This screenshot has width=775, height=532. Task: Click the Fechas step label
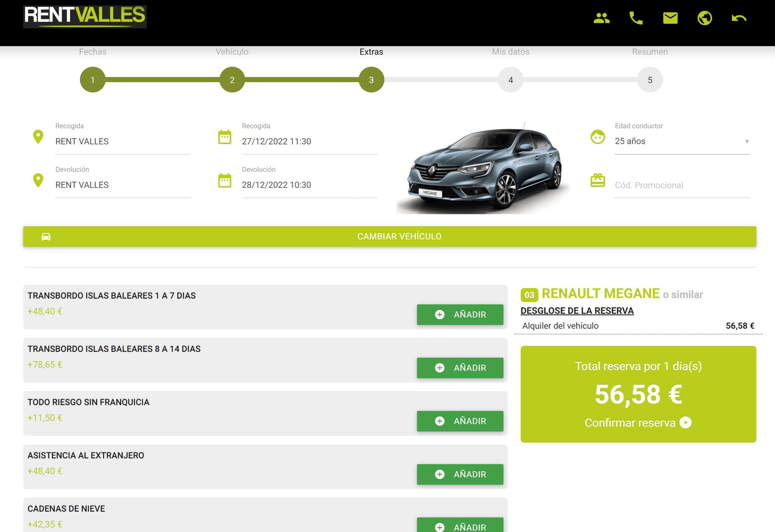(93, 52)
